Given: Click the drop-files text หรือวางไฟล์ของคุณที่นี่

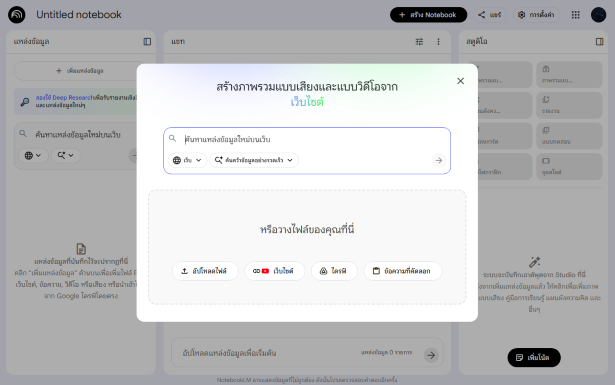Looking at the screenshot, I should coord(307,229).
